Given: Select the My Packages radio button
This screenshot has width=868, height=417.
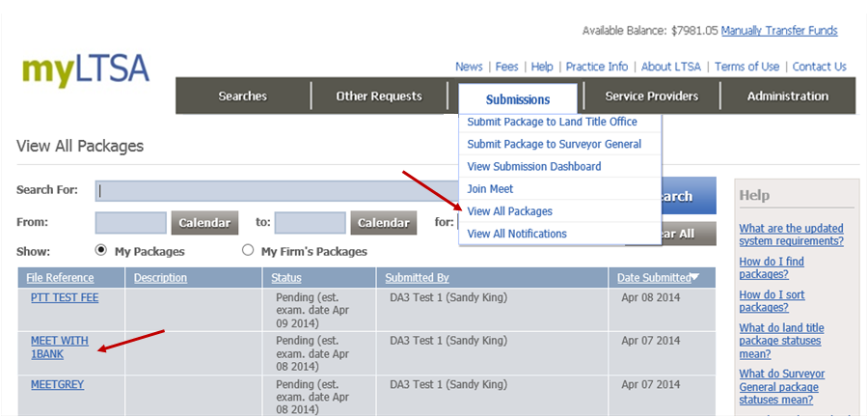Looking at the screenshot, I should 100,250.
